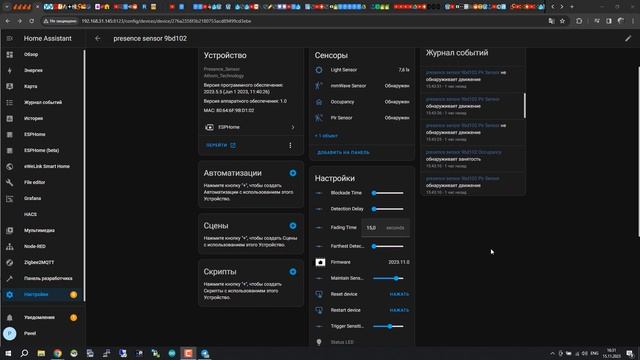Open the mmWave Sensor entity row
This screenshot has height=360, width=640.
click(x=362, y=86)
